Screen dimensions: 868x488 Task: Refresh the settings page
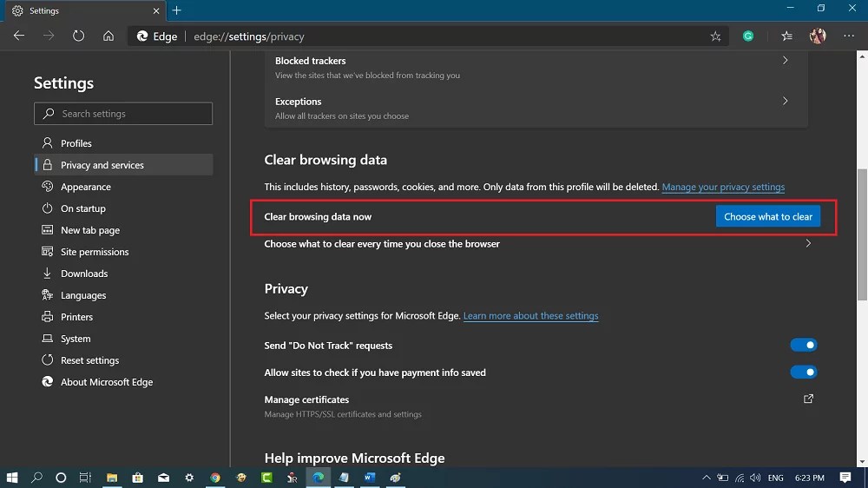click(79, 36)
